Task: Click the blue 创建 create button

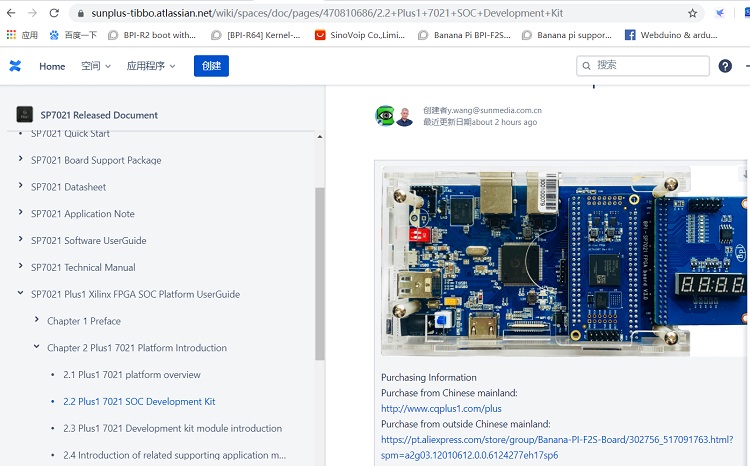Action: [211, 66]
